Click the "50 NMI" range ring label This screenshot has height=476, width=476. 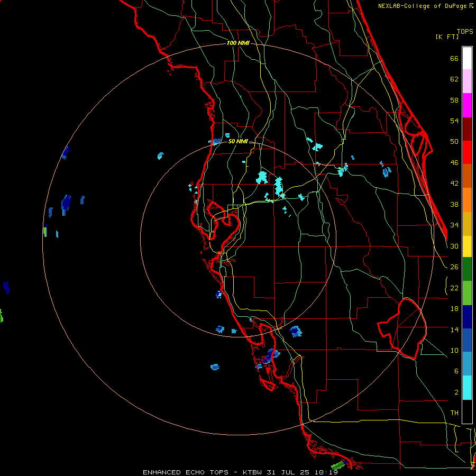238,141
